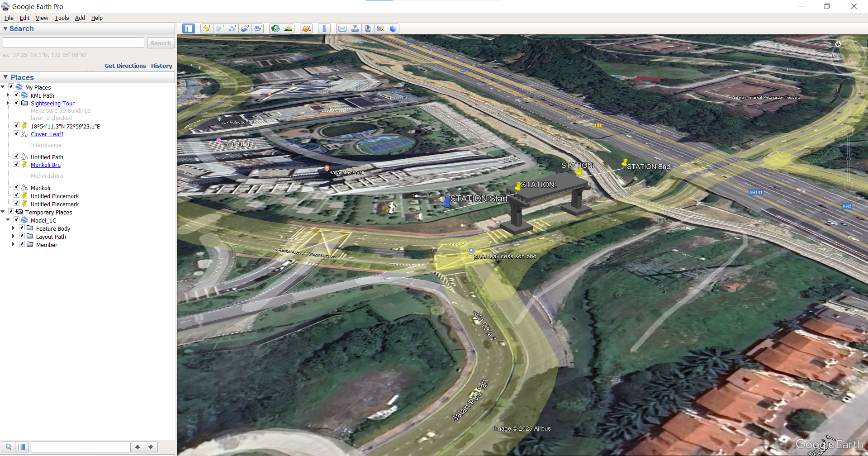Click the move joystick navigation control

tap(849, 90)
